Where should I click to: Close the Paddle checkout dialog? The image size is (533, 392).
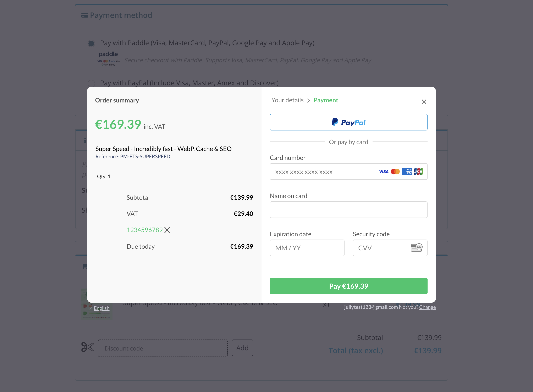pyautogui.click(x=424, y=102)
